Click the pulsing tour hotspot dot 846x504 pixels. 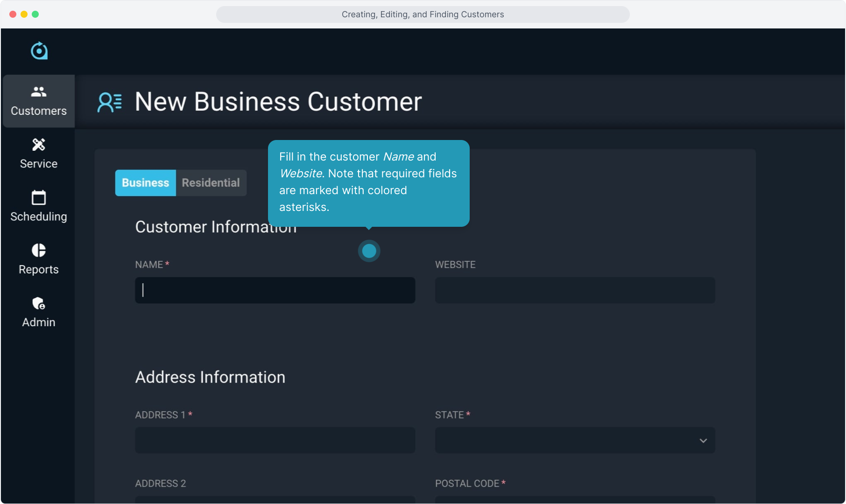[x=369, y=251]
